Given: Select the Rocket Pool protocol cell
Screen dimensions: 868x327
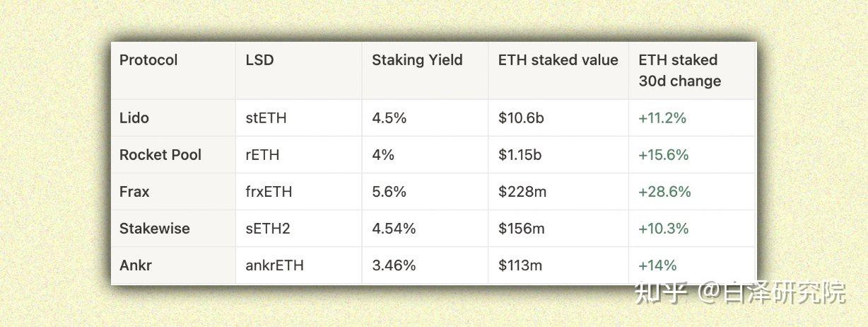Looking at the screenshot, I should [160, 155].
